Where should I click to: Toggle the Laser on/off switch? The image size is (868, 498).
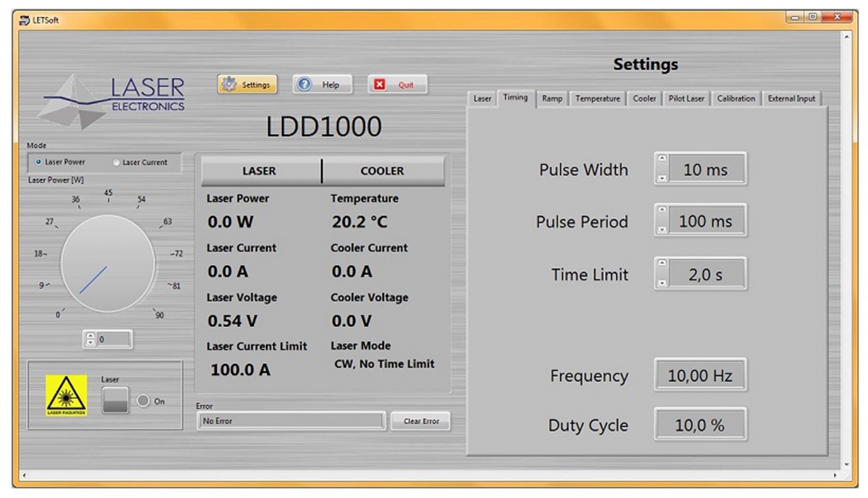point(115,400)
